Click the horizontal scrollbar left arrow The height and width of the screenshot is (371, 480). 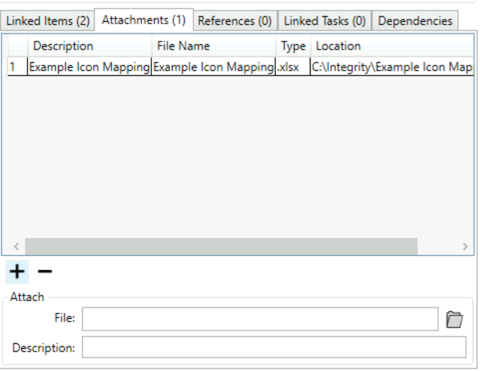pyautogui.click(x=16, y=247)
